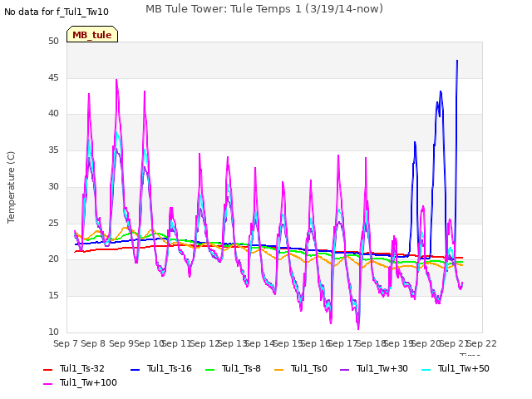
Task: Select the Tul1_Tw+100 legend entry
Action: tap(80, 382)
